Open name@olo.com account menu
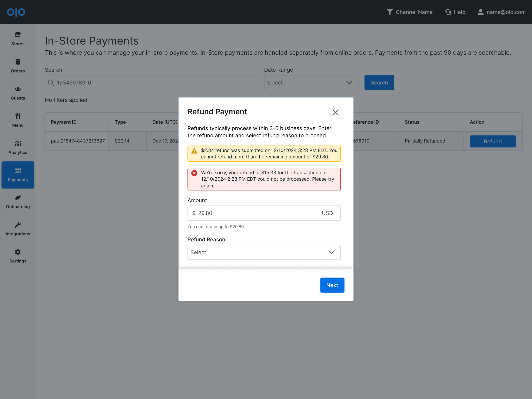Screen dimensions: 532x399 click(x=502, y=12)
